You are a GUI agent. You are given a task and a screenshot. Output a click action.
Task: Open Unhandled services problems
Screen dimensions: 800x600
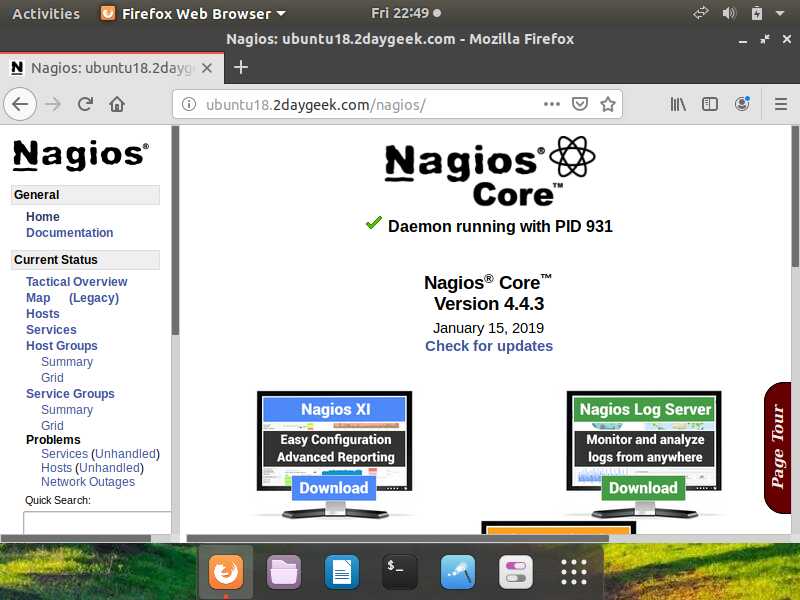[x=126, y=454]
